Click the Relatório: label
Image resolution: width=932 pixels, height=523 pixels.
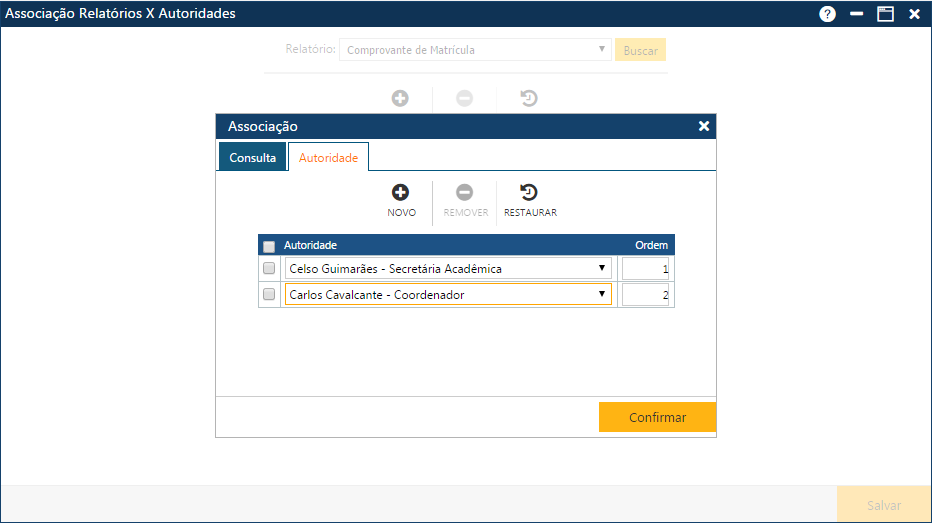coord(310,49)
